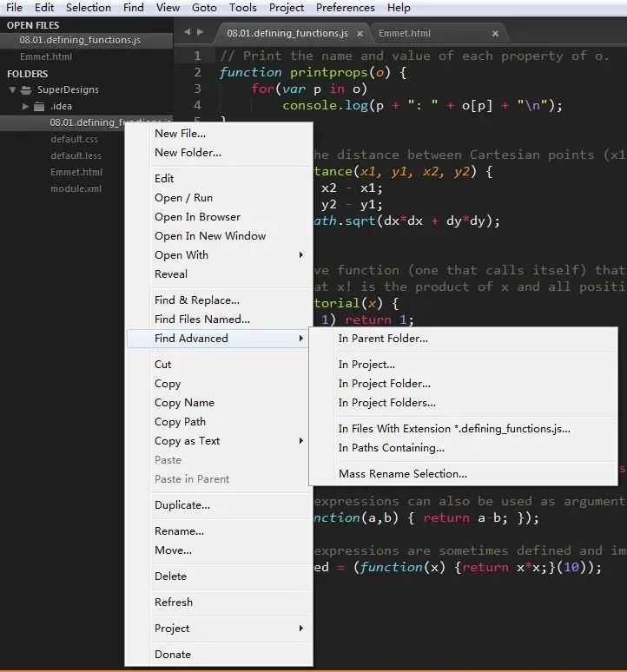Open the Selection menu

[89, 8]
